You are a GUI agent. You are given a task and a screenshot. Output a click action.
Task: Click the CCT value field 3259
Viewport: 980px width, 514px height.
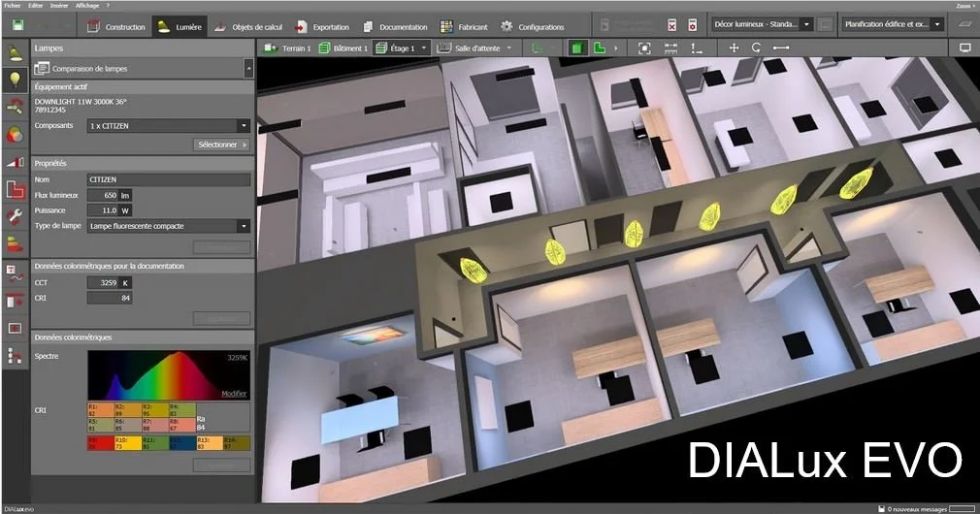[x=103, y=283]
